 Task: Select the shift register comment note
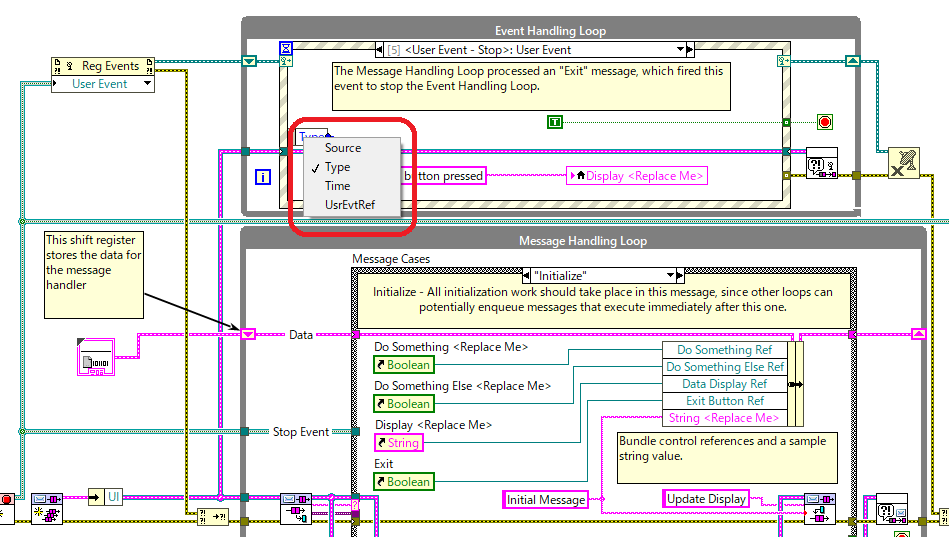click(x=94, y=275)
